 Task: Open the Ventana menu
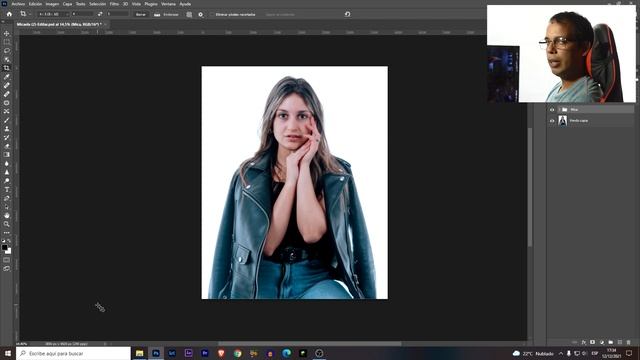click(x=168, y=4)
